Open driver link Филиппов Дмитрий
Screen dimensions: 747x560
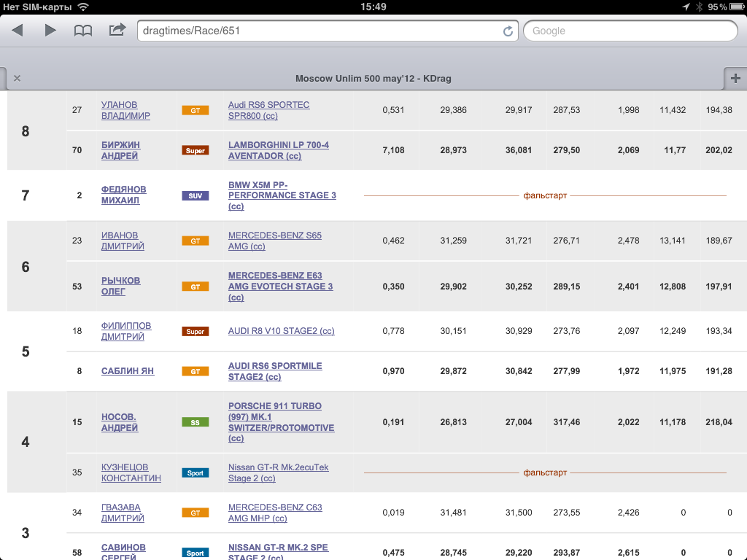click(126, 331)
